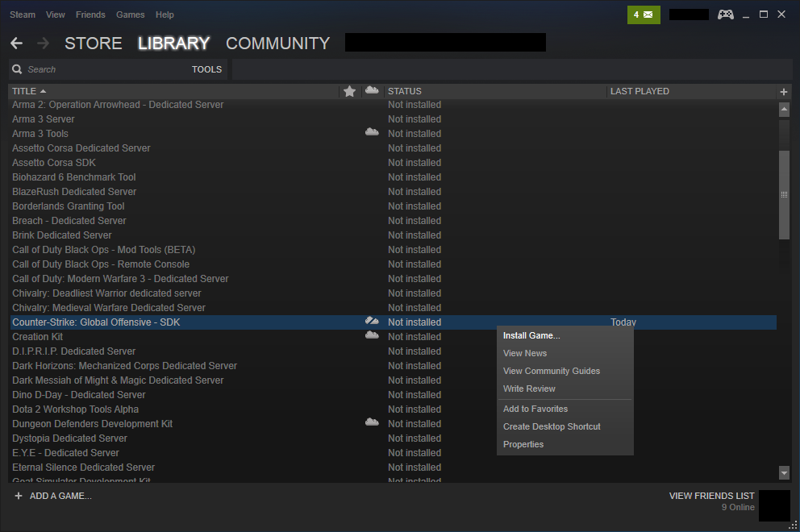This screenshot has height=532, width=800.
Task: Sort list by TITLE column header
Action: 29,91
